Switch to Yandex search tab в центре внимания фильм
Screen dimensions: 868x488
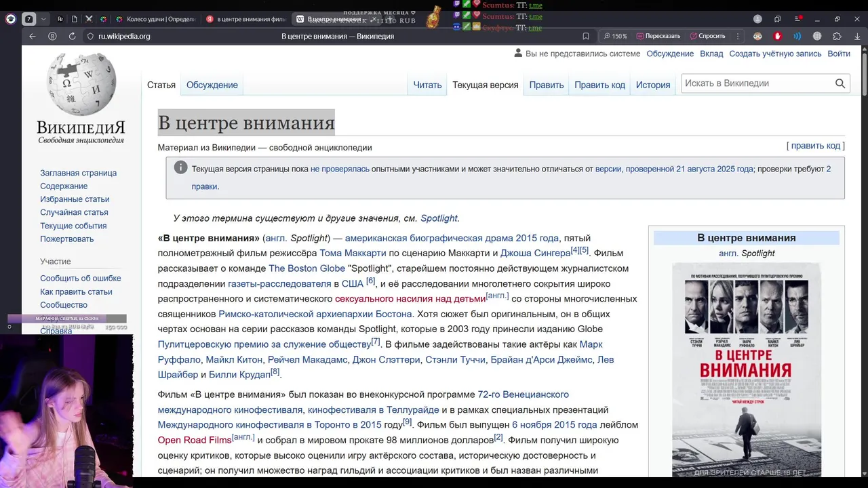coord(245,19)
